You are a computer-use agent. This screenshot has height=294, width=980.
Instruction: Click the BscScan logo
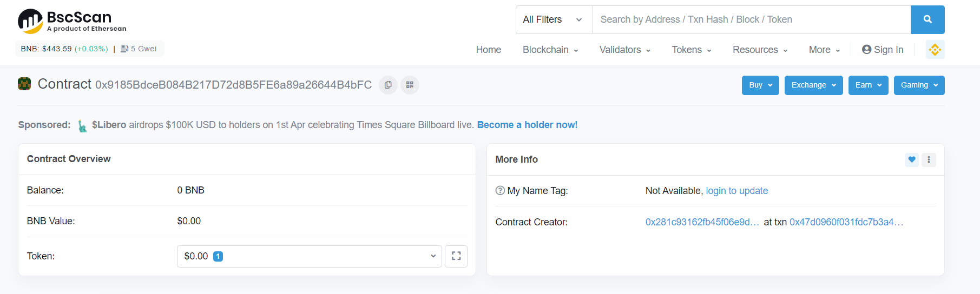click(x=72, y=21)
